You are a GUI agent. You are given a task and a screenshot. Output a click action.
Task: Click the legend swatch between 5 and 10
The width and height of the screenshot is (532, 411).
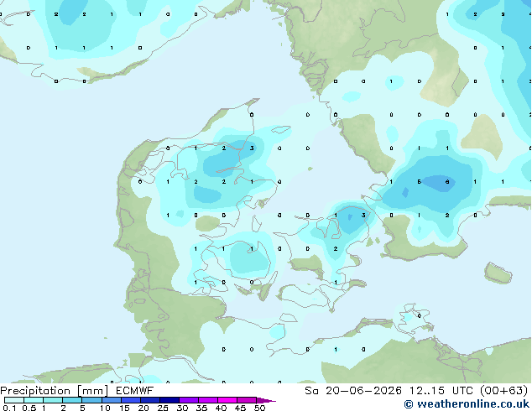click(x=91, y=400)
